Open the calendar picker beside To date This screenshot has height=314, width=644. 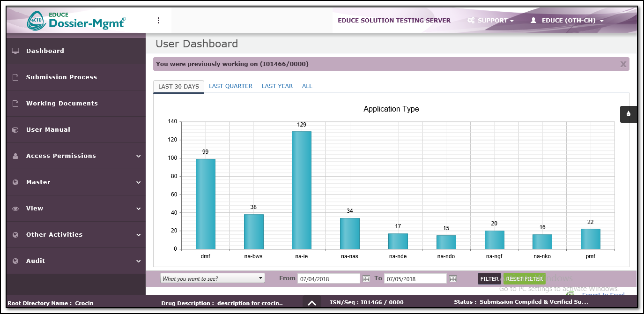[x=453, y=279]
